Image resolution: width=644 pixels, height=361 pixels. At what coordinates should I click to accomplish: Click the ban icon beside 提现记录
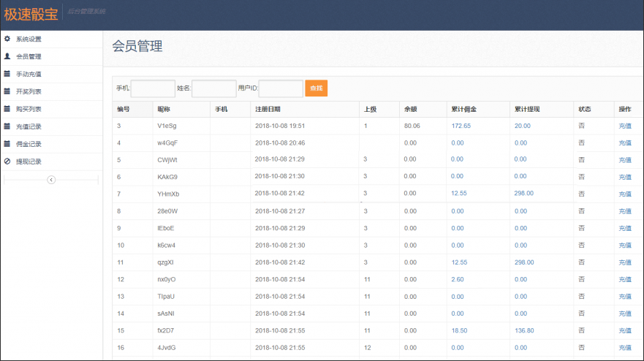(x=7, y=161)
